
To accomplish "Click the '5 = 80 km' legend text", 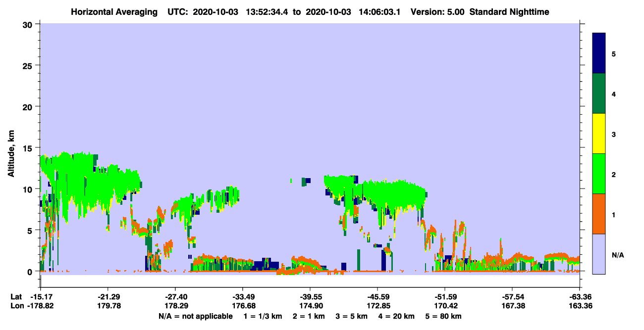I will pyautogui.click(x=444, y=316).
